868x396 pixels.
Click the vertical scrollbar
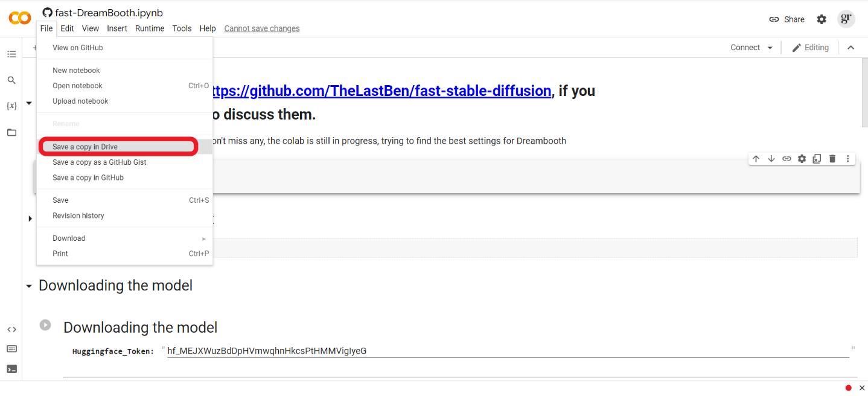click(864, 94)
